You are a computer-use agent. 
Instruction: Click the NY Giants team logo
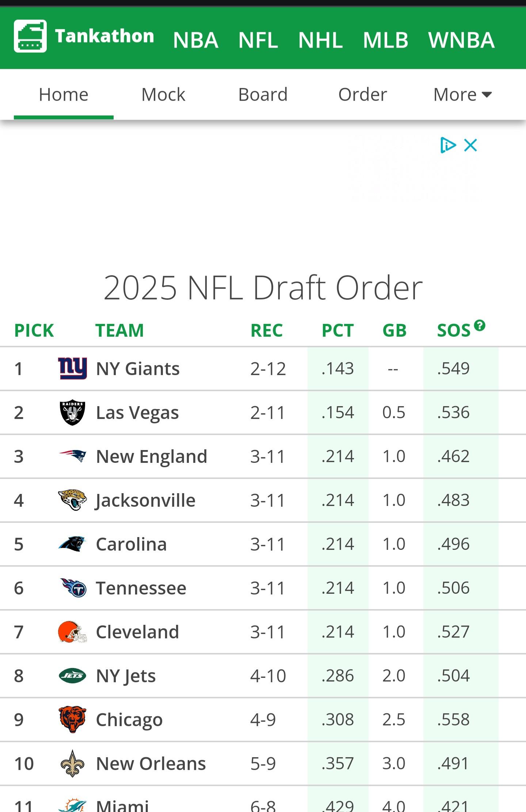[72, 368]
